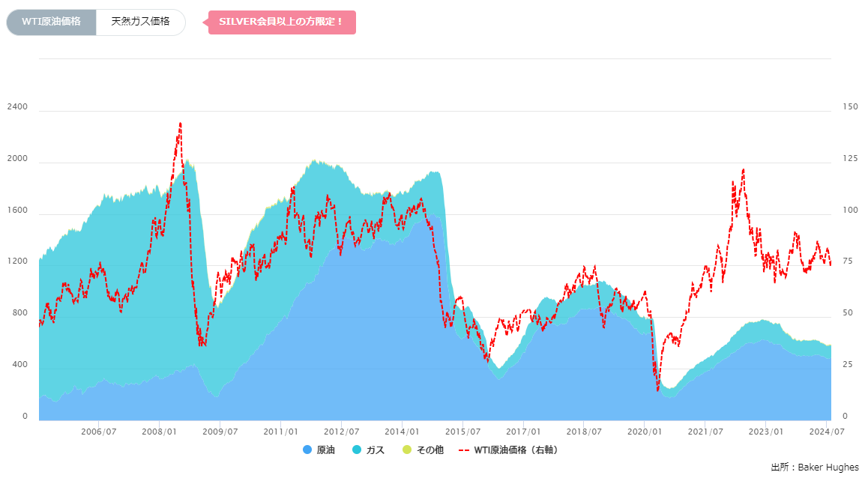Click the 2020/01 x-axis label

coord(645,432)
